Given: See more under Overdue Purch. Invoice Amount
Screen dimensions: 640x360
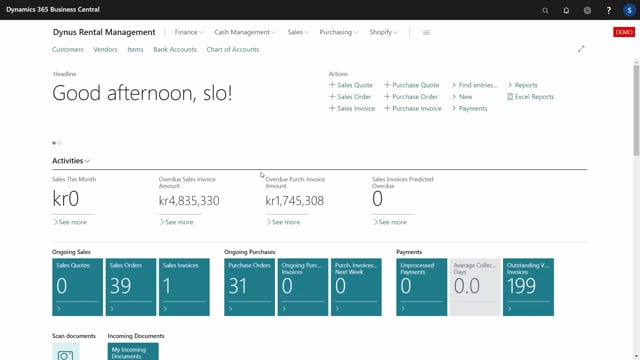Looking at the screenshot, I should coord(283,222).
